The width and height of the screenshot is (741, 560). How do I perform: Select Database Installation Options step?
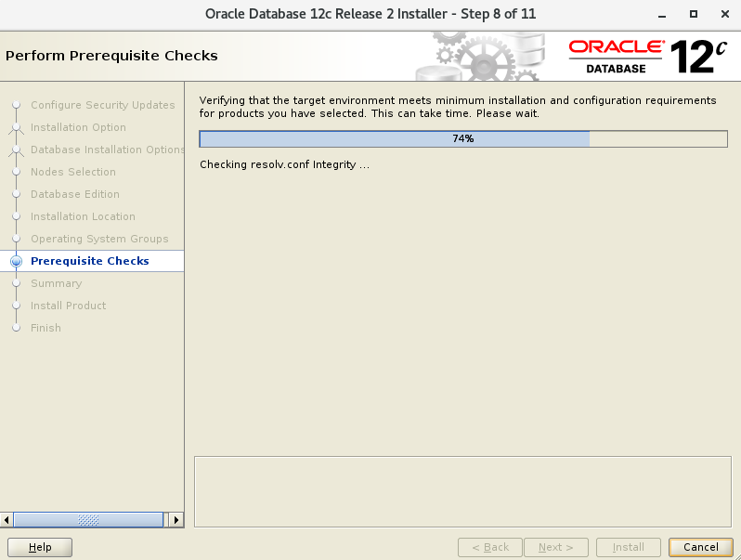coord(108,150)
